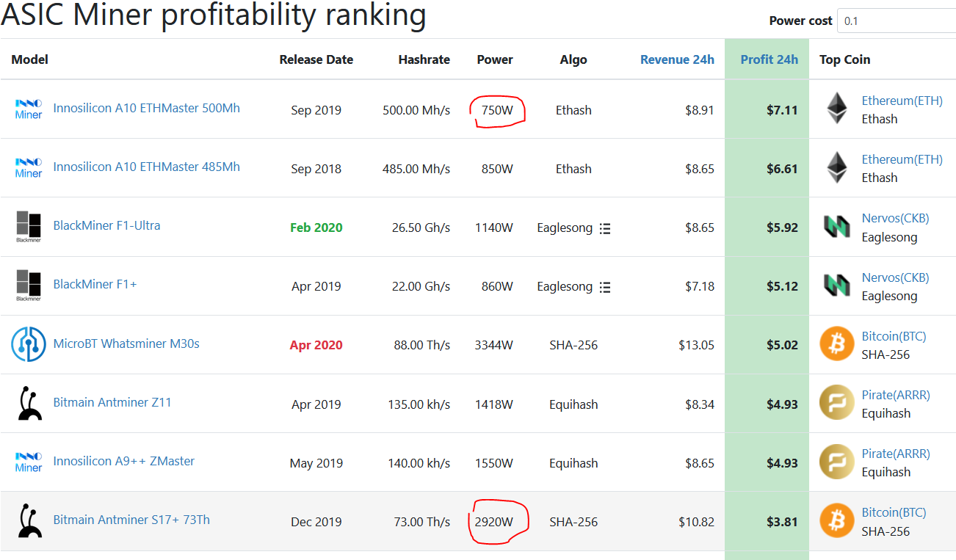The width and height of the screenshot is (956, 560).
Task: Click the 1418W power value
Action: coord(494,404)
